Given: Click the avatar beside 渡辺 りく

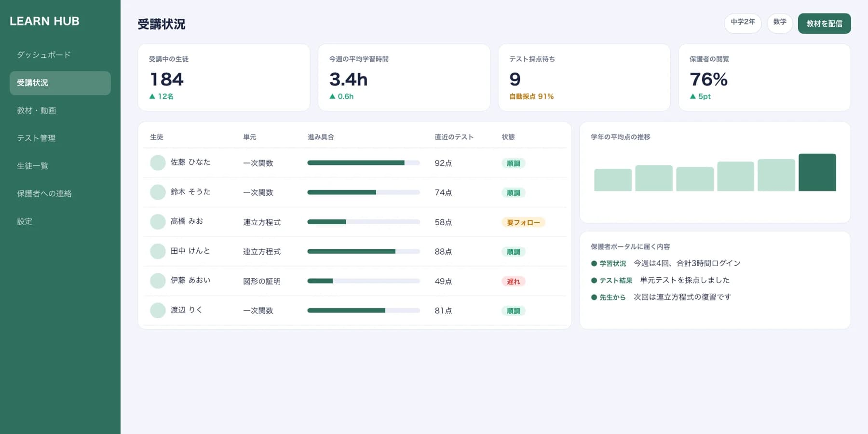Looking at the screenshot, I should coord(158,311).
